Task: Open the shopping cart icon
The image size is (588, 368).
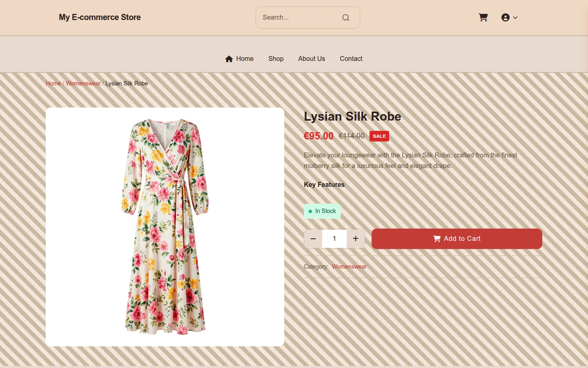Action: (483, 18)
